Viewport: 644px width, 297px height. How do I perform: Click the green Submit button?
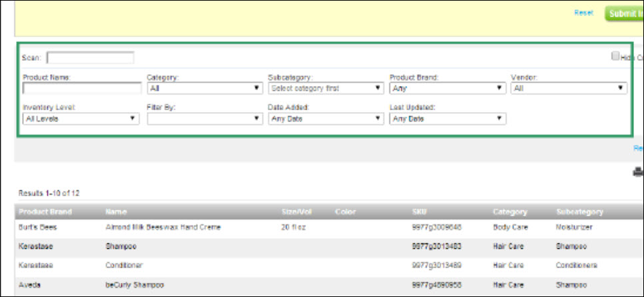[624, 13]
